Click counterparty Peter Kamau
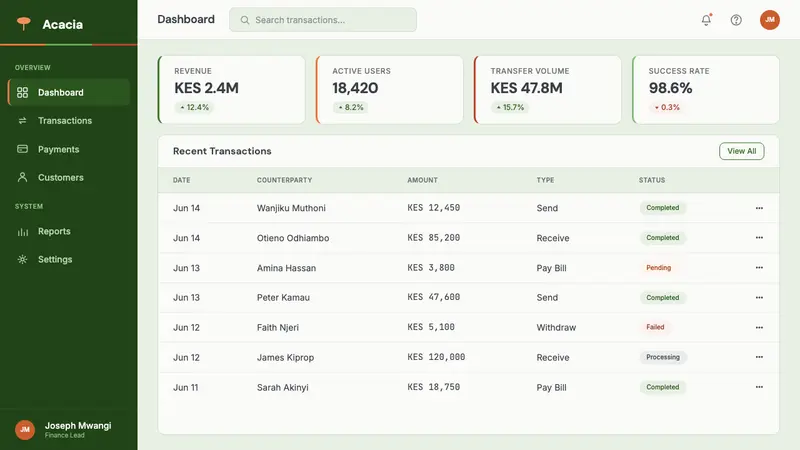This screenshot has width=800, height=450. 283,297
